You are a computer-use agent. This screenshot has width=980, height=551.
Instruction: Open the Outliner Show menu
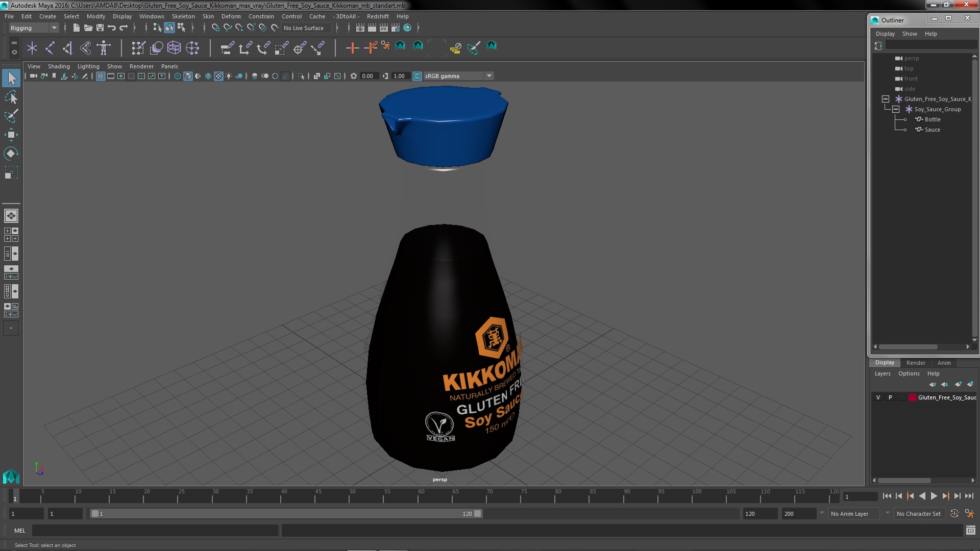(910, 34)
